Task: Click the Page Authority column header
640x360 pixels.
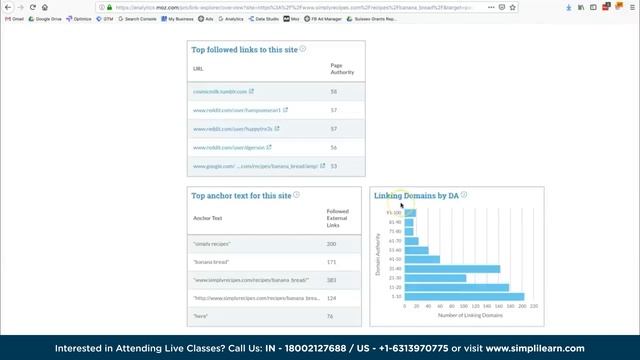Action: pos(342,69)
